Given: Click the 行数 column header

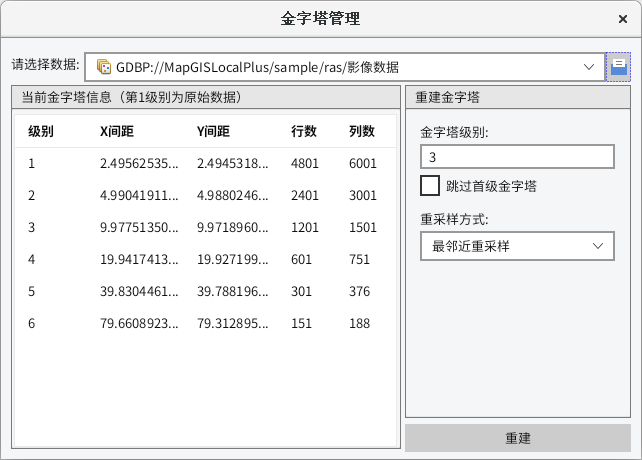Looking at the screenshot, I should pos(304,131).
